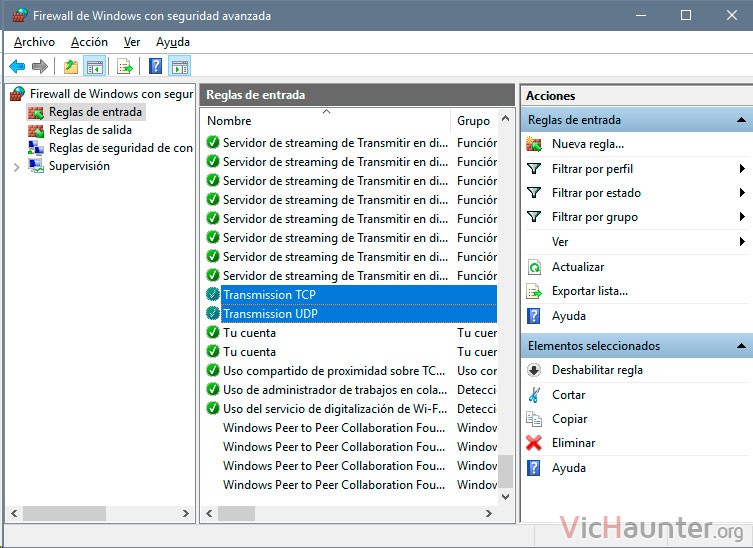Click rules list horizontal scroll-right arrow
The width and height of the screenshot is (753, 548).
click(489, 513)
